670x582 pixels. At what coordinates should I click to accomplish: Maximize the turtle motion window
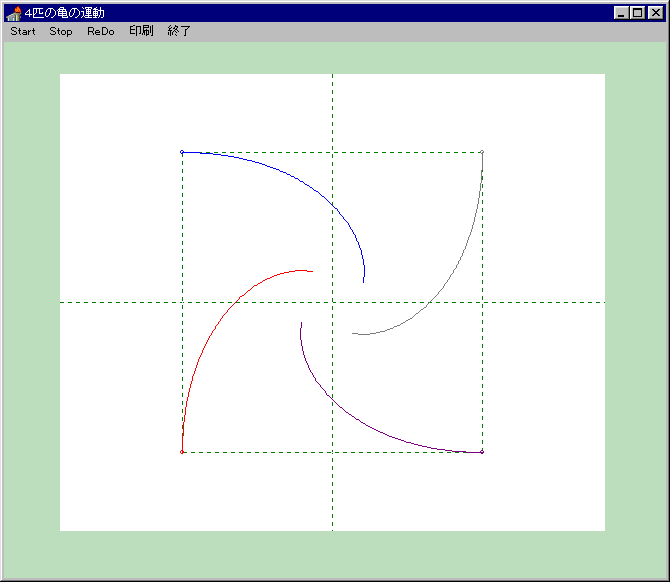point(637,13)
